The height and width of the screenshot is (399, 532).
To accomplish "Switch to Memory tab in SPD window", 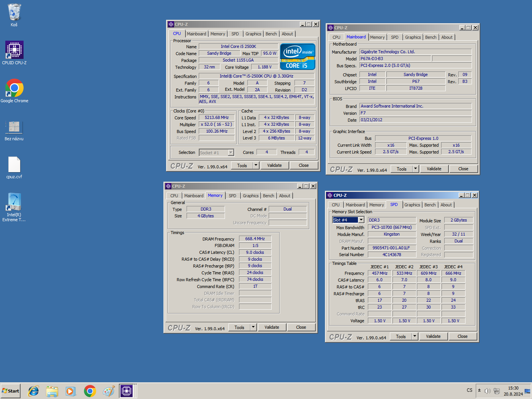I will [377, 205].
